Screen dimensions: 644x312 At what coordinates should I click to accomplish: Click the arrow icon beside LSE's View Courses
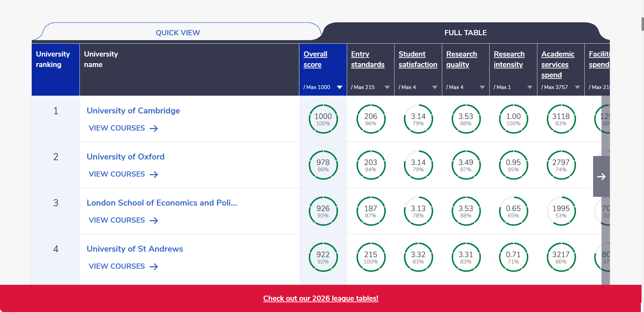(x=154, y=221)
